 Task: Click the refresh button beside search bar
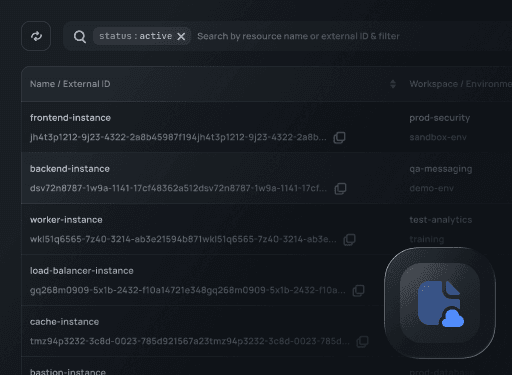click(x=36, y=36)
